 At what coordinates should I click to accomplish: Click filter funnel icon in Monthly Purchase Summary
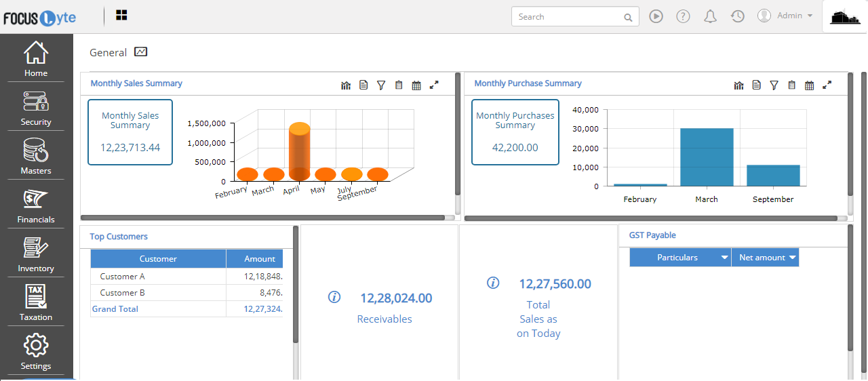point(774,85)
